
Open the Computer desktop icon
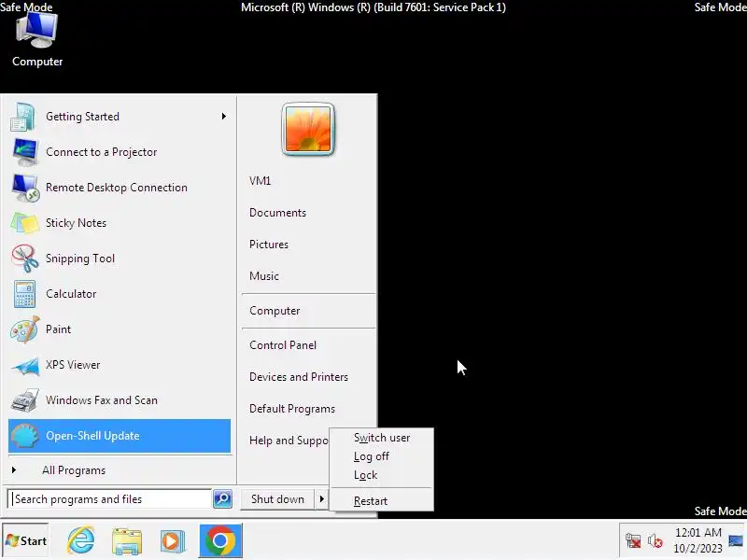coord(36,39)
